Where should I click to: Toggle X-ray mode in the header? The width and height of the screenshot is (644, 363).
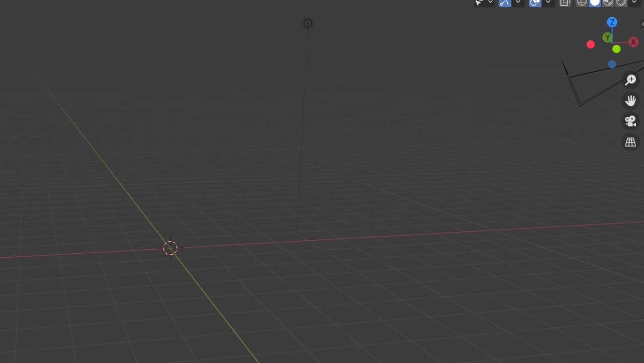pos(565,3)
